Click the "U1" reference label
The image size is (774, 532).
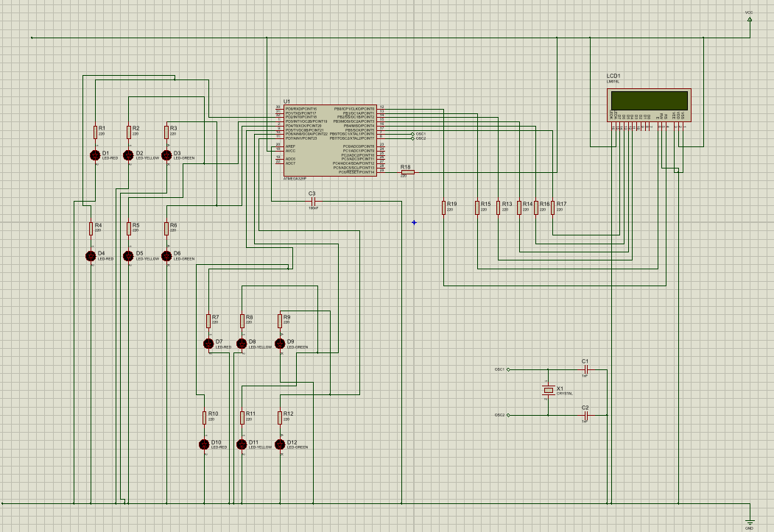pyautogui.click(x=286, y=102)
